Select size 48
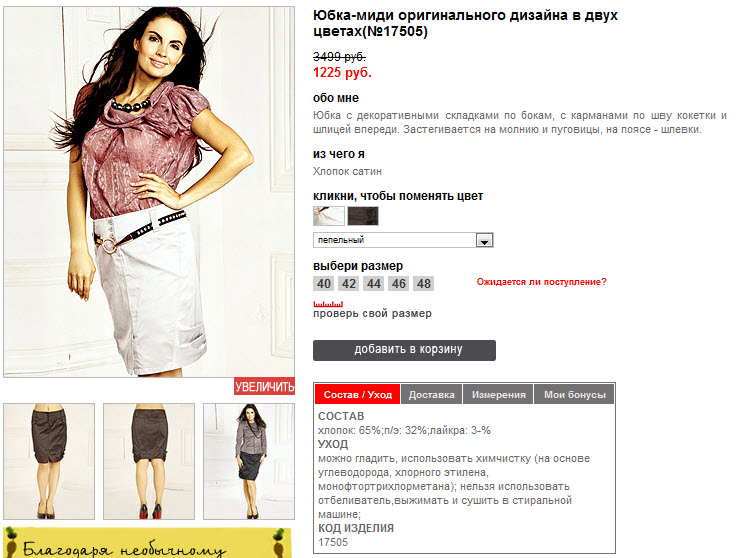Image resolution: width=737 pixels, height=558 pixels. (x=423, y=283)
